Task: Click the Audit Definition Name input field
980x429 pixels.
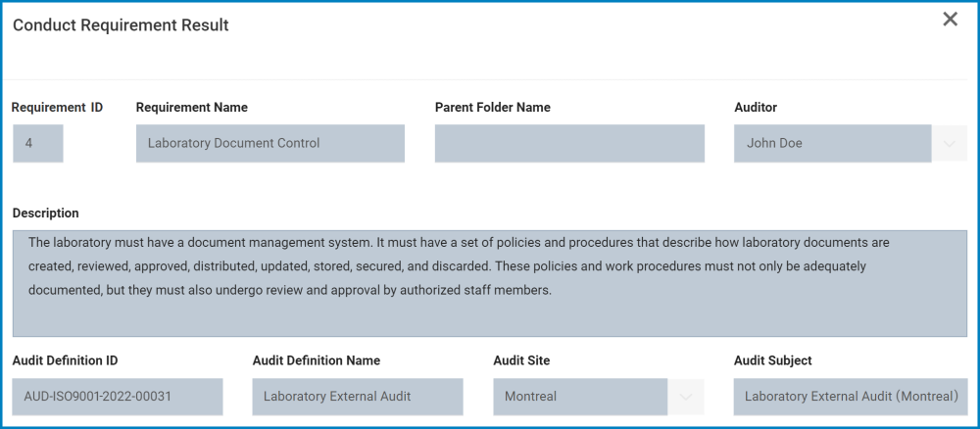Action: 357,397
